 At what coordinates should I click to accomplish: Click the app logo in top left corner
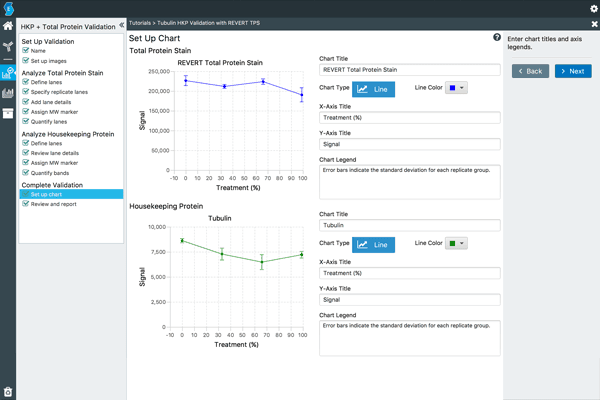coord(8,8)
